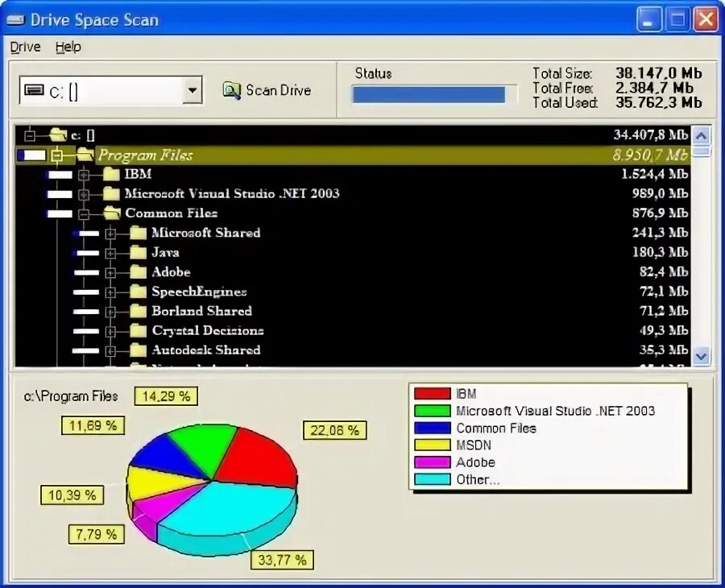The height and width of the screenshot is (588, 725).
Task: Click the Java folder icon
Action: pyautogui.click(x=138, y=252)
